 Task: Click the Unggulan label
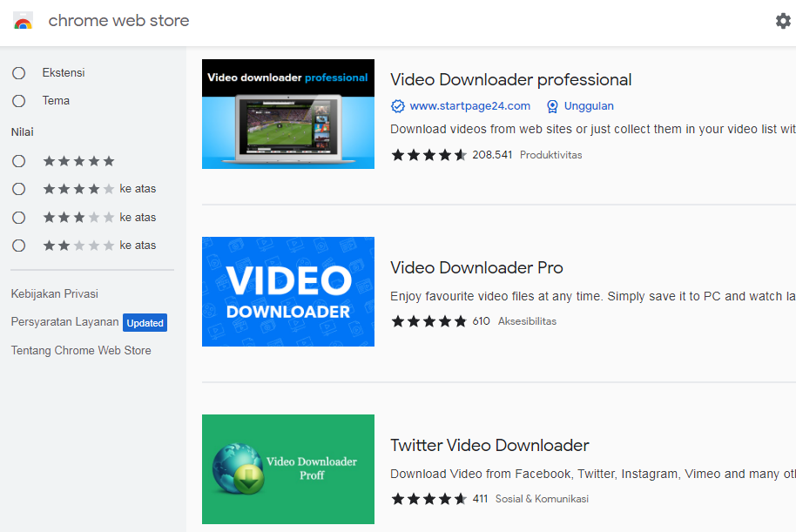[589, 106]
